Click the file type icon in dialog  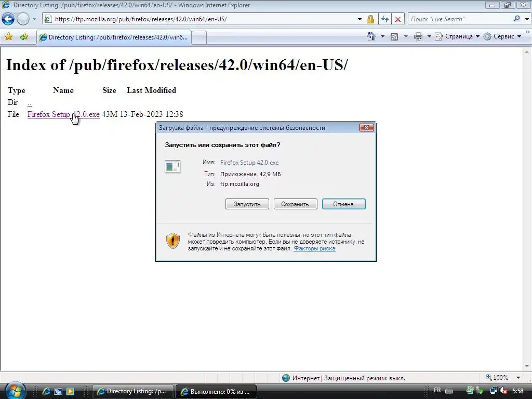click(172, 167)
